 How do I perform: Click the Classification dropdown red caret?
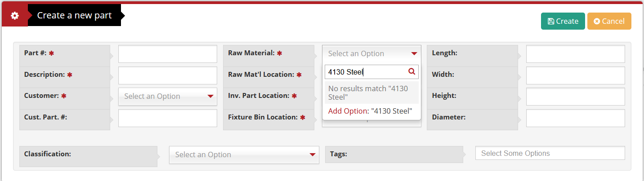click(313, 155)
